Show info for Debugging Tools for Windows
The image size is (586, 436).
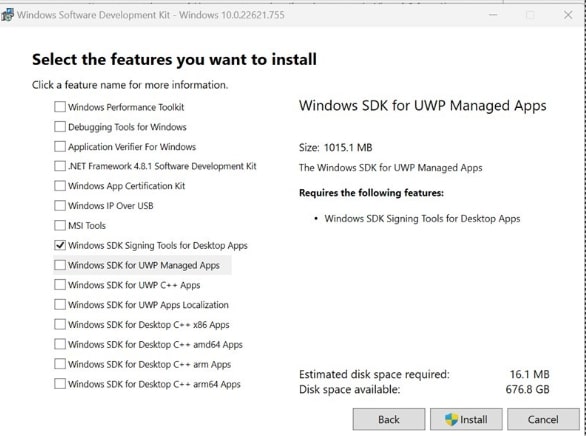(127, 127)
